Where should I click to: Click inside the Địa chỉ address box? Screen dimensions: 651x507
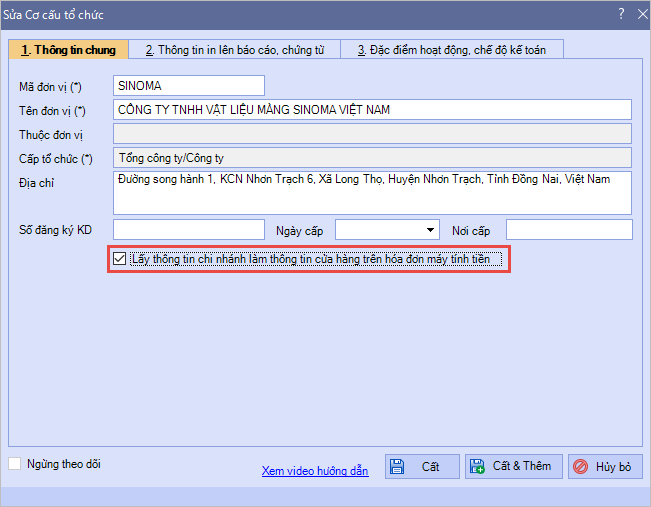point(372,192)
